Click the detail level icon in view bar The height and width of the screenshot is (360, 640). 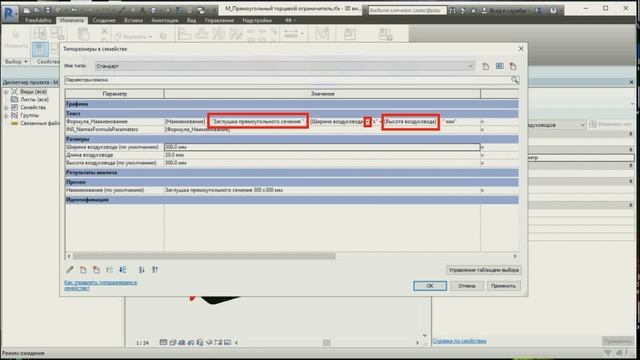163,342
